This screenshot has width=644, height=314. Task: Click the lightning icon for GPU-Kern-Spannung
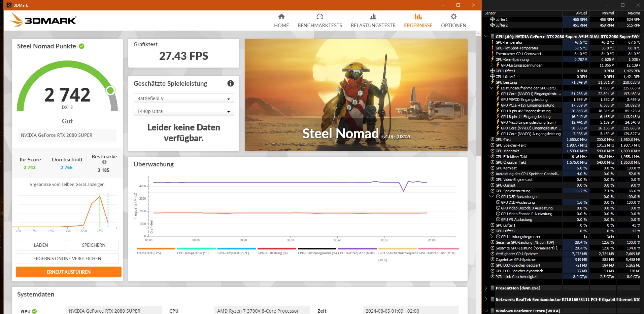pos(492,60)
